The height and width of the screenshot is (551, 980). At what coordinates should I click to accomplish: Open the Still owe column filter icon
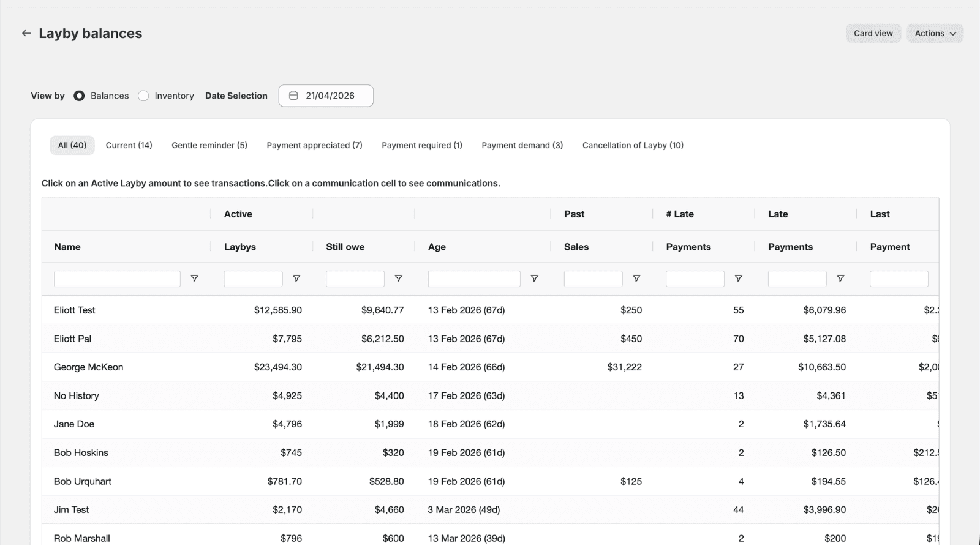(398, 279)
